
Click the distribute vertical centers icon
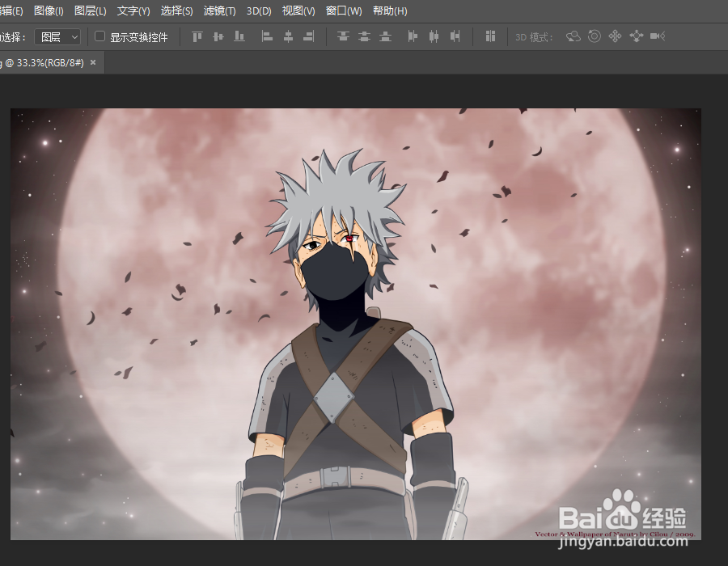tap(365, 36)
